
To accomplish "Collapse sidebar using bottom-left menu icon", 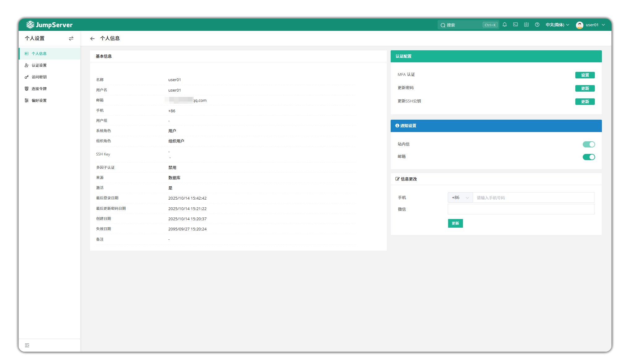I will coord(27,345).
